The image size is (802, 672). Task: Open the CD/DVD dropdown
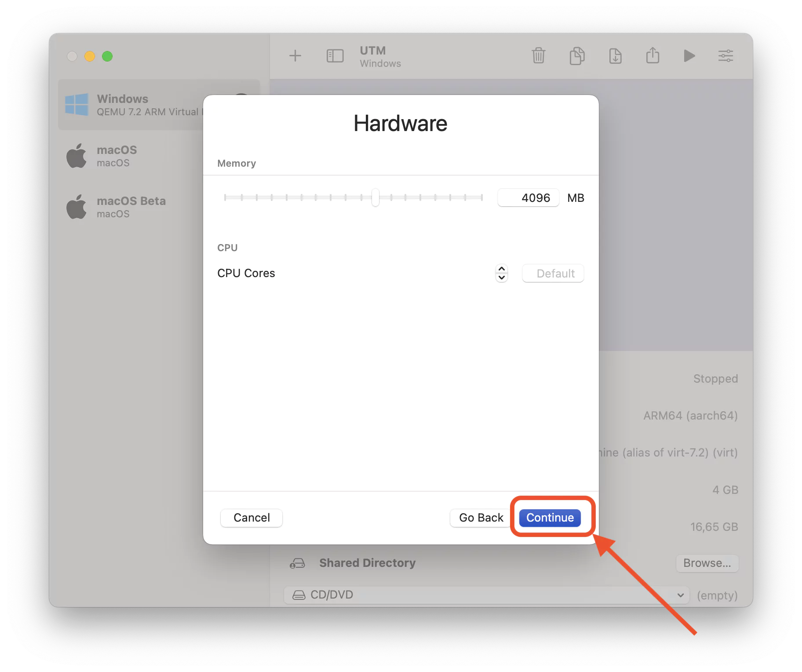(x=486, y=595)
